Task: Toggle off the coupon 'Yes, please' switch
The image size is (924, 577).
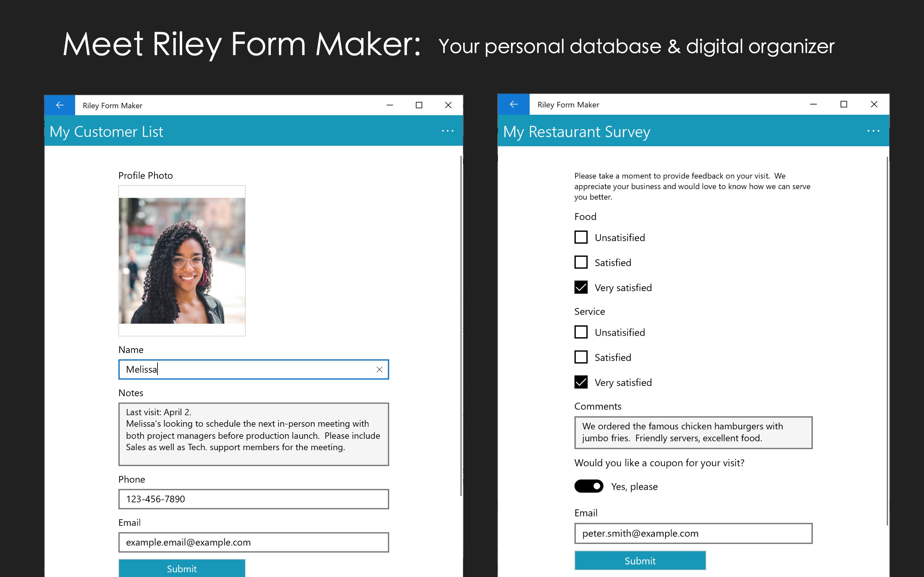Action: [589, 486]
